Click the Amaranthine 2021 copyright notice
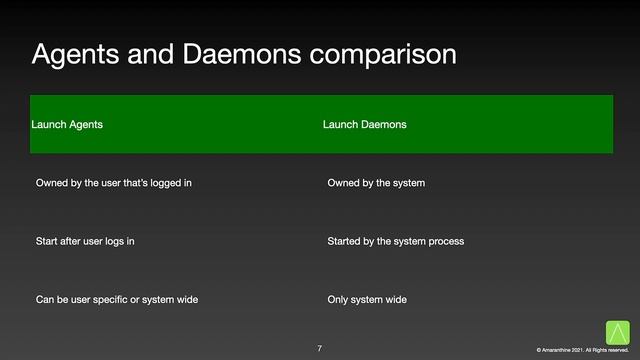 coord(582,350)
